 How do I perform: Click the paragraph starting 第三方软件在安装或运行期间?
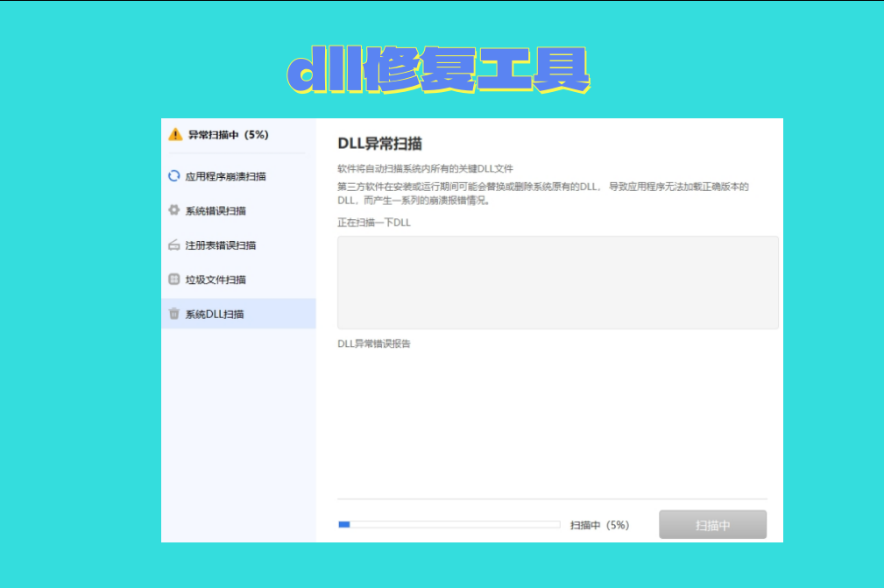point(543,194)
